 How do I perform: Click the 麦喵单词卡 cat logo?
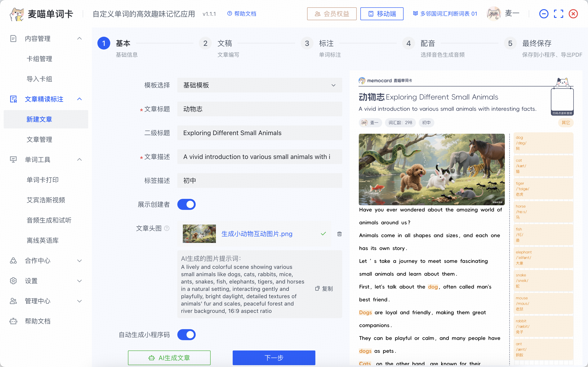click(17, 14)
